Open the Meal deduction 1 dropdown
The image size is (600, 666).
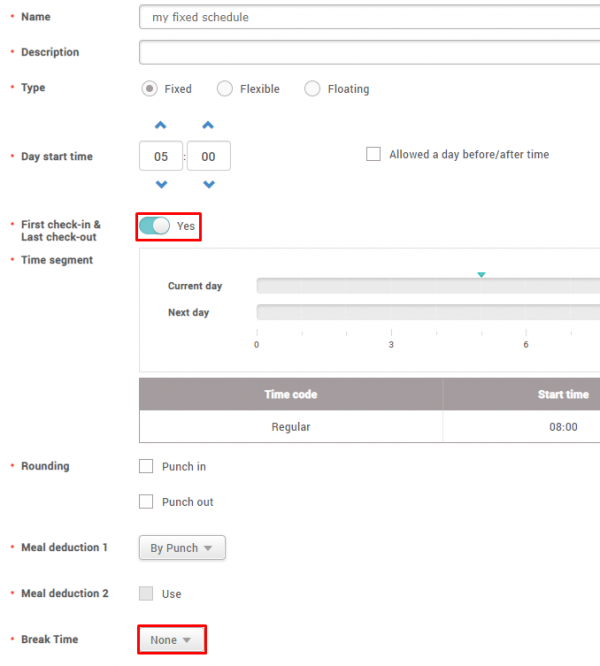(181, 548)
